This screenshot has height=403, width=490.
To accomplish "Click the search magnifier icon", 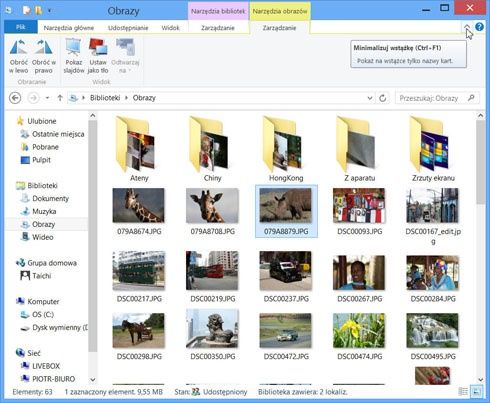I will tap(471, 98).
